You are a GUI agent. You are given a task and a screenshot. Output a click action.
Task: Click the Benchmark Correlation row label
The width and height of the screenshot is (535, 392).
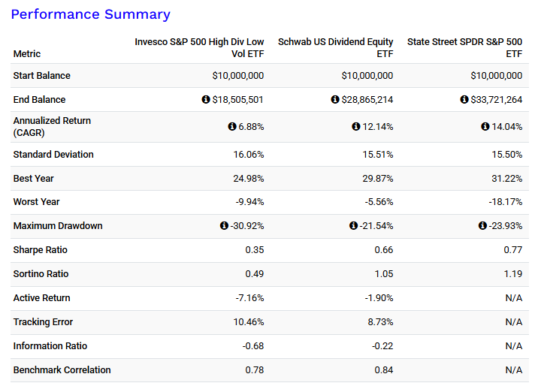tap(62, 370)
